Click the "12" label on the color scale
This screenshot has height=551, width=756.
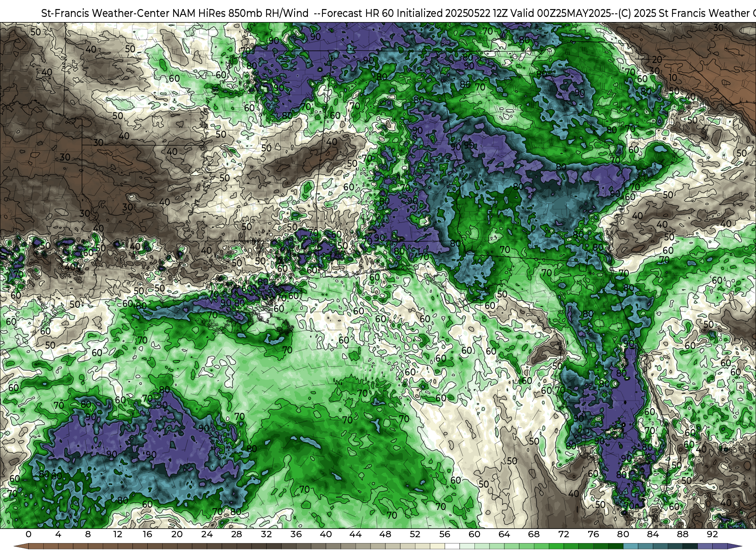(x=118, y=534)
